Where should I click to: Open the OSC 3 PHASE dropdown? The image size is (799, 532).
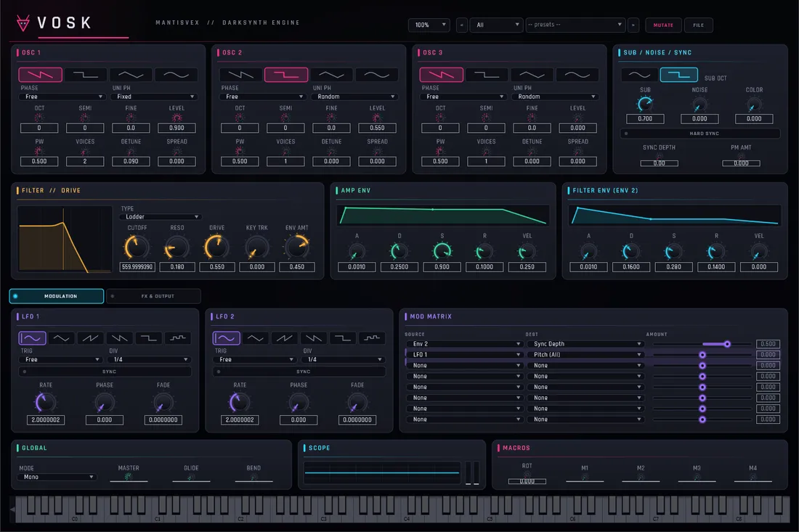463,97
